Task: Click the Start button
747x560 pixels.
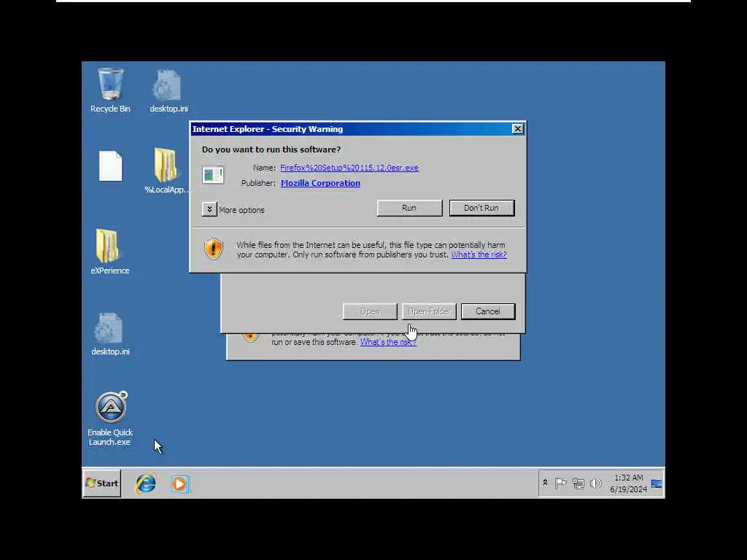Action: [102, 483]
